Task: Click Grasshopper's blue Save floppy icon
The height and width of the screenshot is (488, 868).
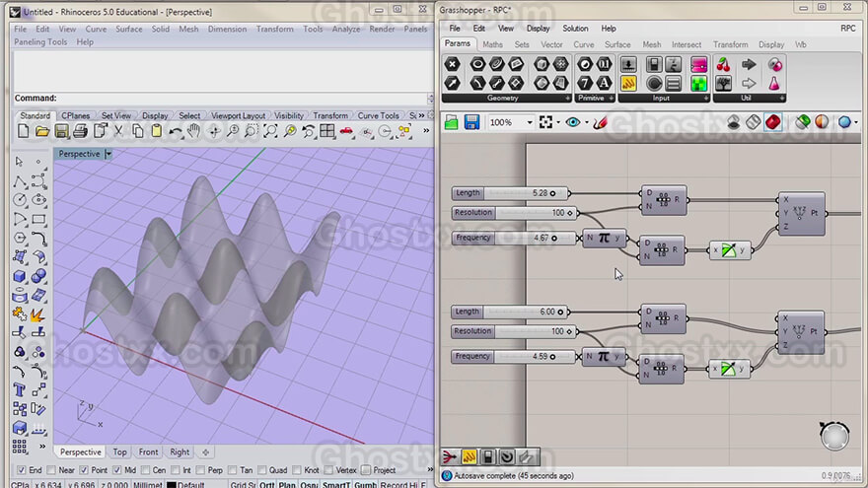Action: point(471,122)
